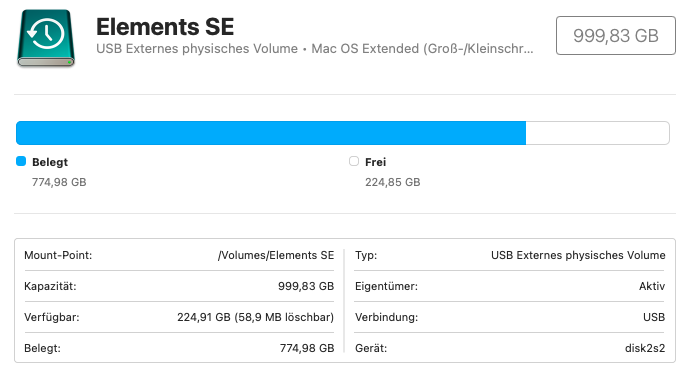689x390 pixels.
Task: Click the Eigentümer value Aktiv
Action: (x=652, y=286)
